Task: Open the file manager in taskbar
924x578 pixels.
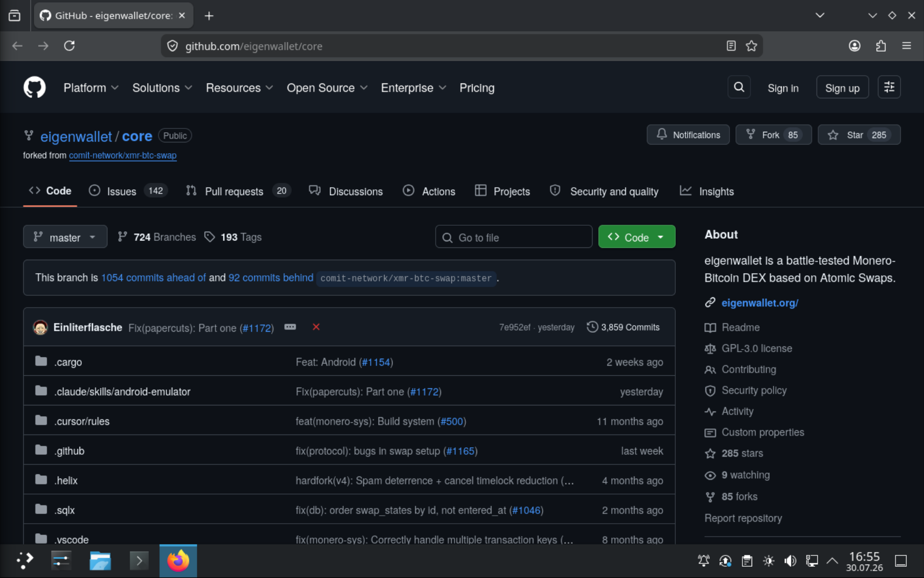Action: [100, 561]
